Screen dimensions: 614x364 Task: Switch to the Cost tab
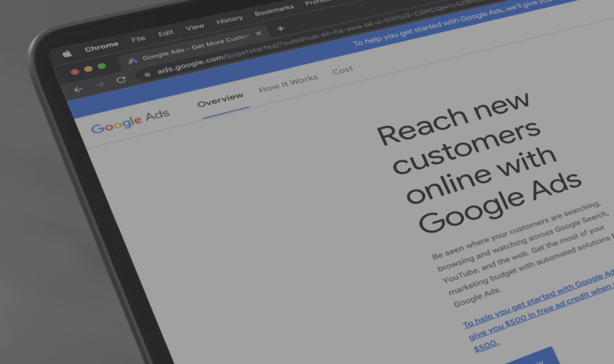pyautogui.click(x=343, y=70)
